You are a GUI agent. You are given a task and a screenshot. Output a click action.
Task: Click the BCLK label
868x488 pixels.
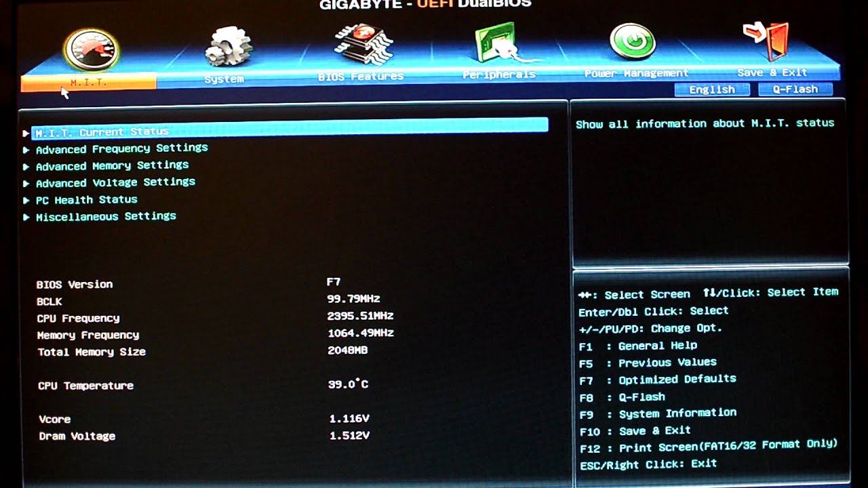tap(50, 302)
